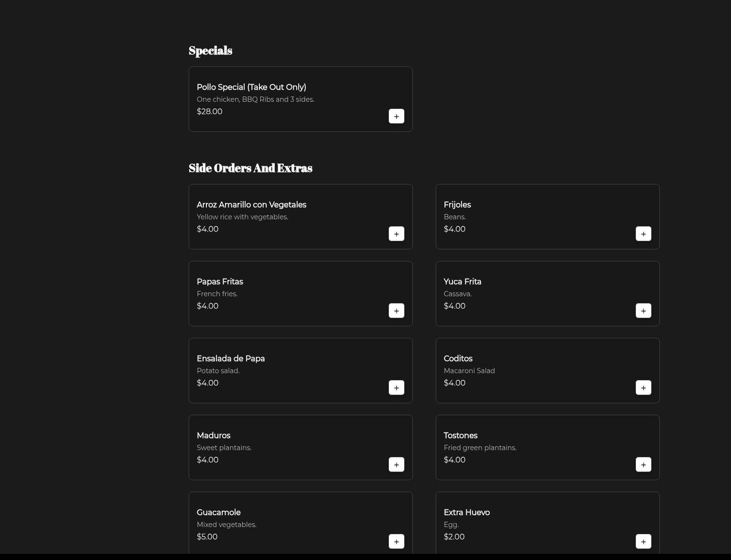Viewport: 731px width, 560px height.
Task: Open Yuca Frita item details
Action: (462, 281)
